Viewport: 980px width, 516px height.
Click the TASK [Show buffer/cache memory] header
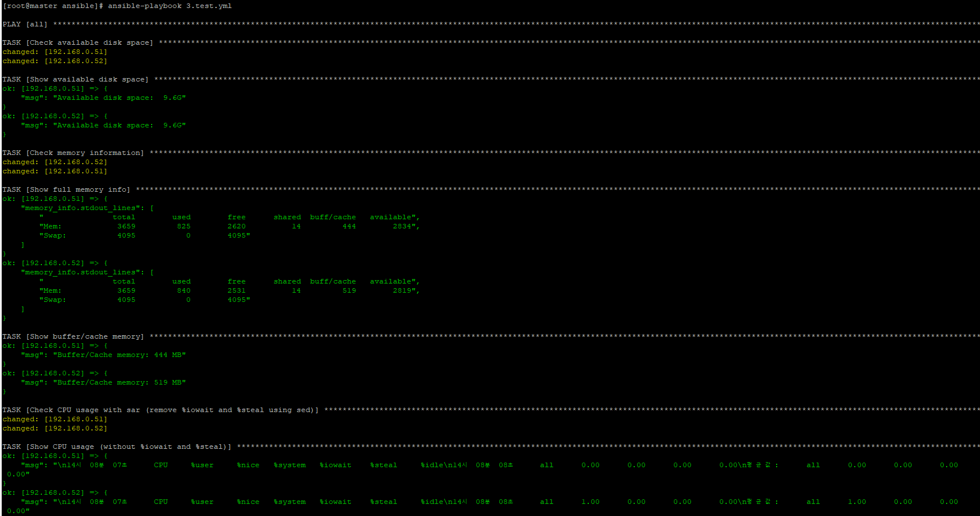(73, 336)
